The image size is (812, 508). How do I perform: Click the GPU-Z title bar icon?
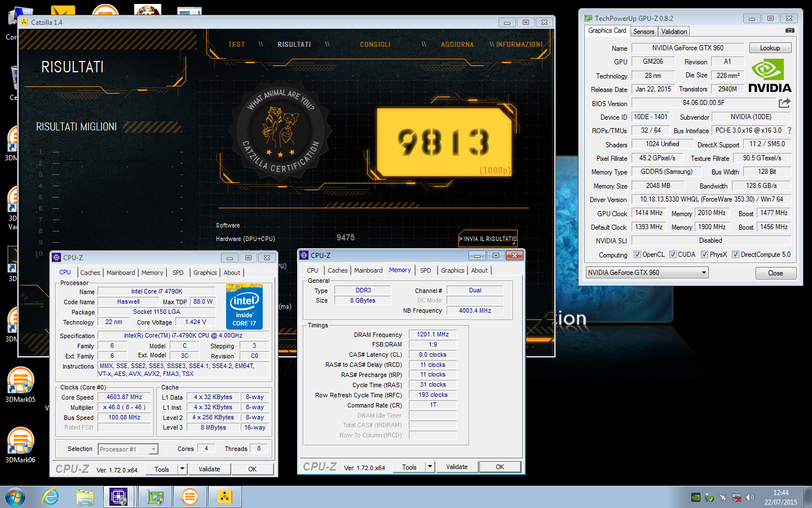coord(588,18)
